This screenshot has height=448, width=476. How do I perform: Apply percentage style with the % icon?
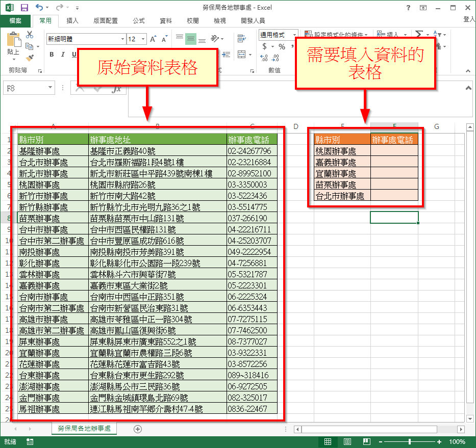[x=281, y=46]
